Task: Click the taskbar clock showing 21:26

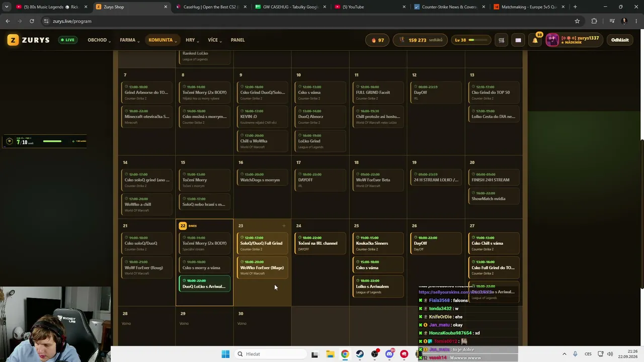Action: (627, 354)
